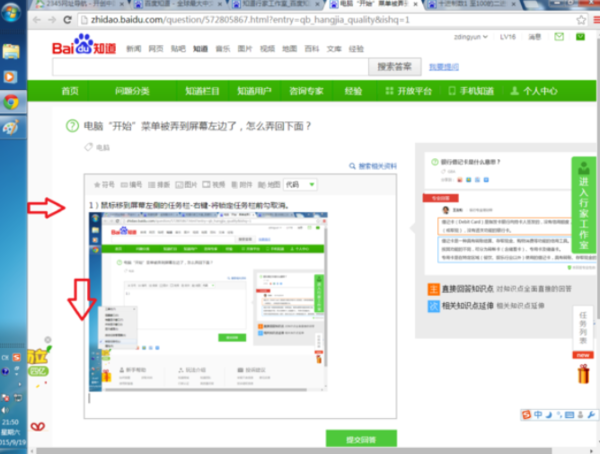Open the green 进入行家工作室 side button
Screen dimensions: 600x454
click(x=584, y=205)
